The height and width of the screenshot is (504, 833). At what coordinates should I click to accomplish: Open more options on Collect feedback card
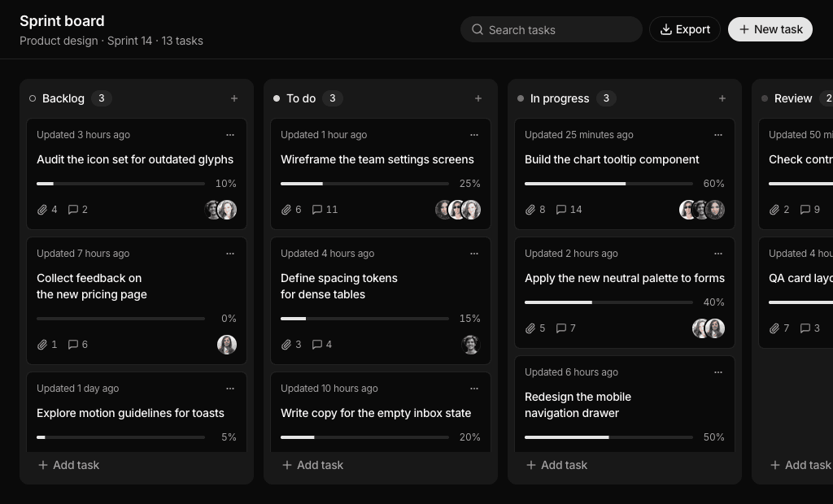tap(230, 254)
